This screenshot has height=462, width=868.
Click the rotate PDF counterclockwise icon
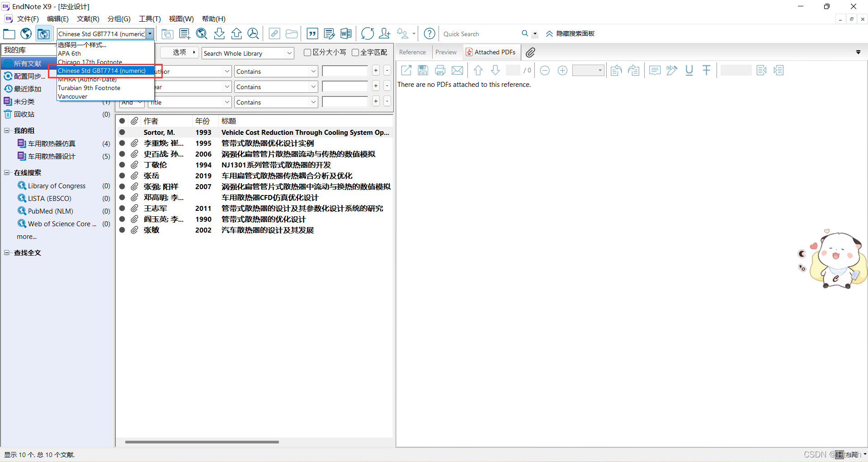(x=616, y=70)
